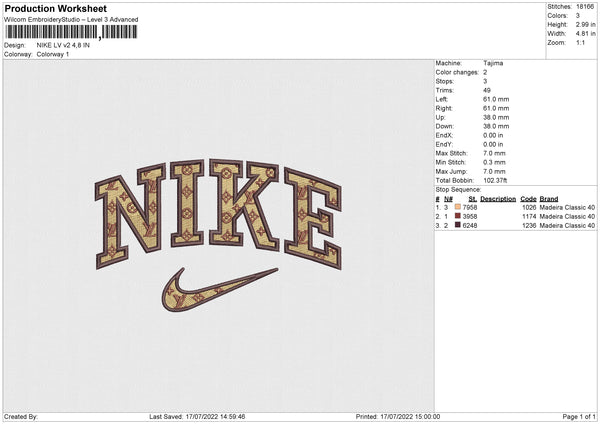Click the Total Bobbin value 102.37ft
The image size is (600, 424).
495,181
